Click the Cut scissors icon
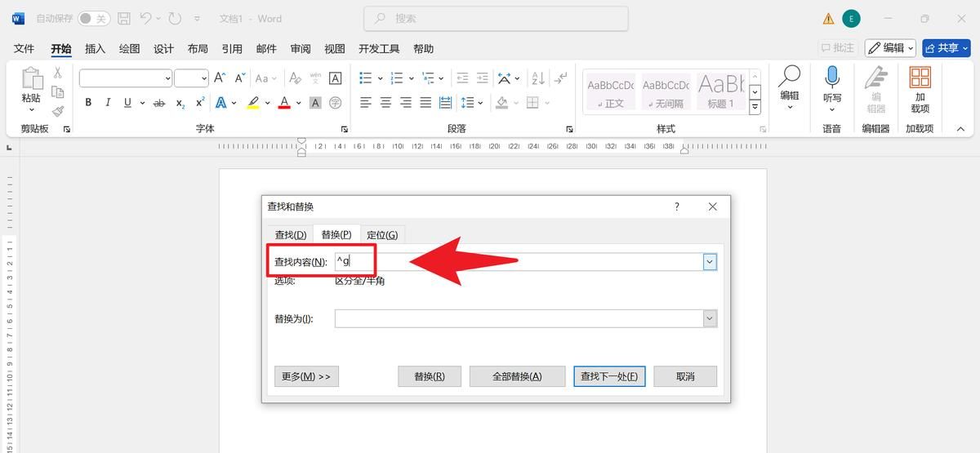Image resolution: width=980 pixels, height=453 pixels. (58, 73)
